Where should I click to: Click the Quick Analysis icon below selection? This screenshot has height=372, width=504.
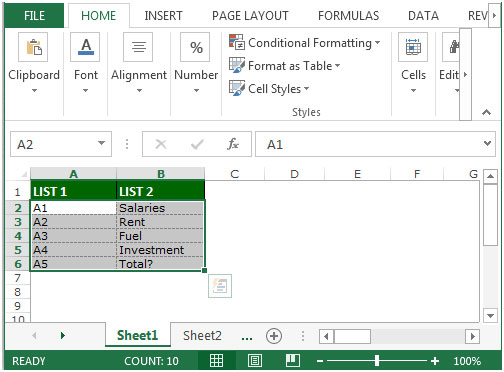220,286
